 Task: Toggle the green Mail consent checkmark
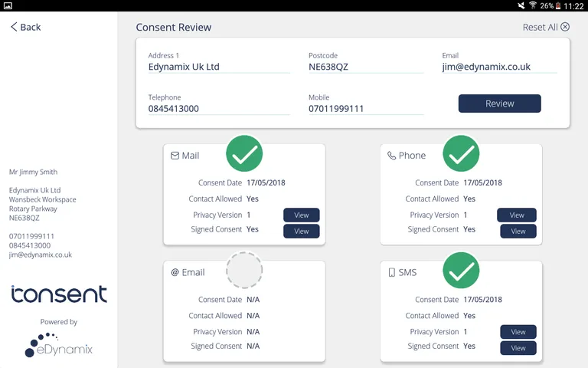[244, 153]
